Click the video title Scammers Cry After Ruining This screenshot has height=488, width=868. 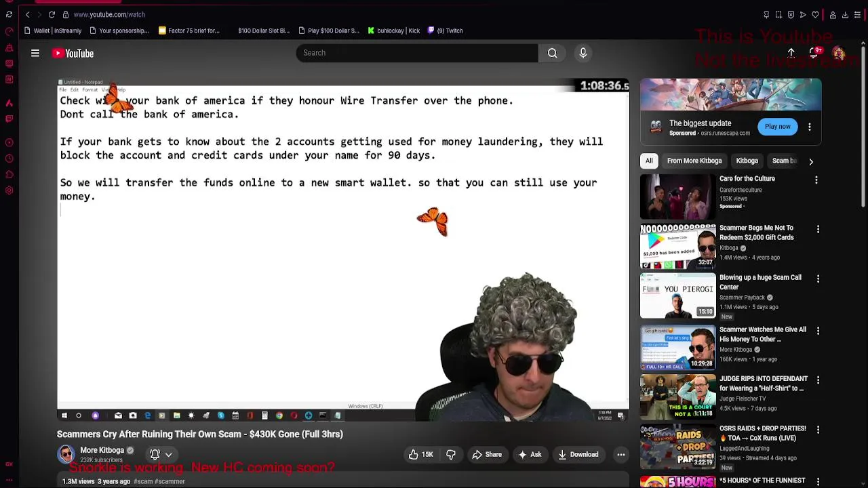[200, 434]
